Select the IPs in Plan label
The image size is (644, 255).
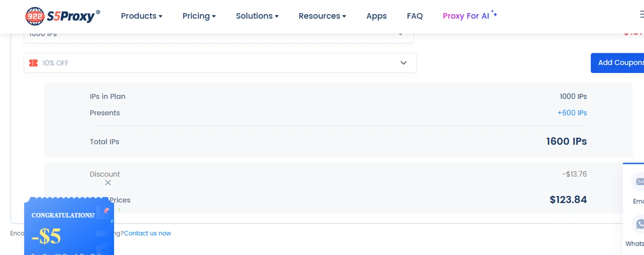point(107,96)
